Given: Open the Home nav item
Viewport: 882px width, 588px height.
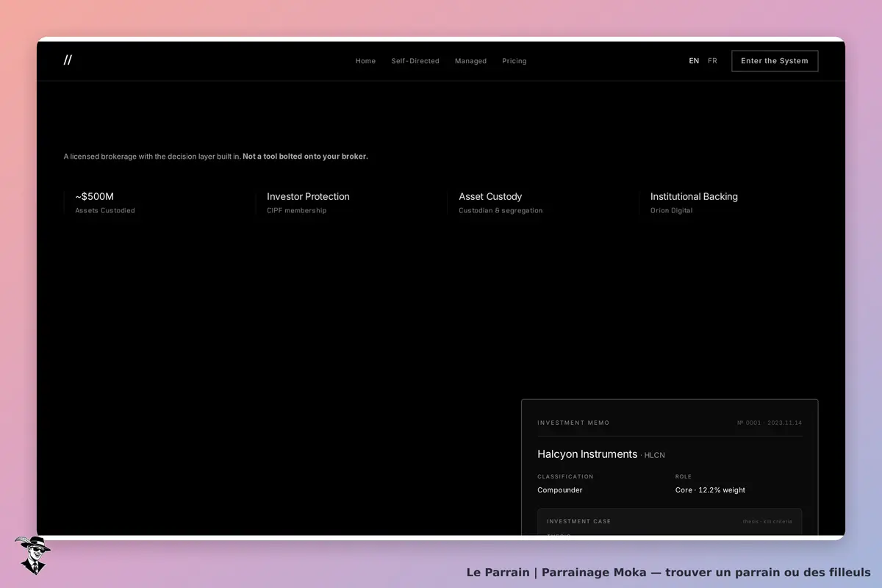Looking at the screenshot, I should pyautogui.click(x=365, y=61).
